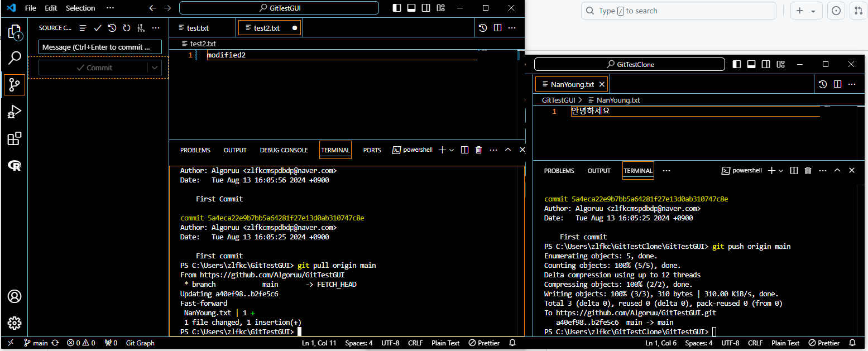Screen dimensions: 868x351
Task: Add new terminal in GitTestGUI panel
Action: point(442,150)
